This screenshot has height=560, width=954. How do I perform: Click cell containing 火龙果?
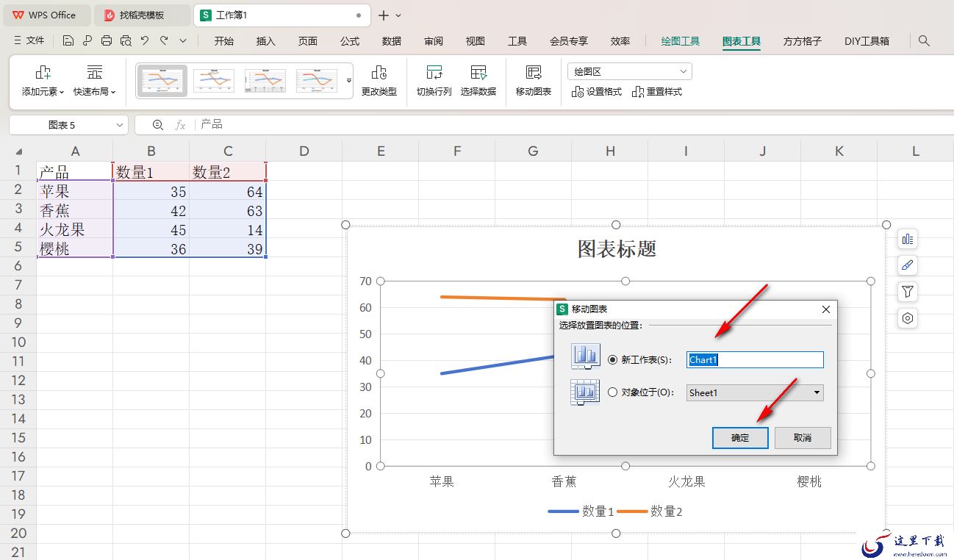(x=75, y=229)
